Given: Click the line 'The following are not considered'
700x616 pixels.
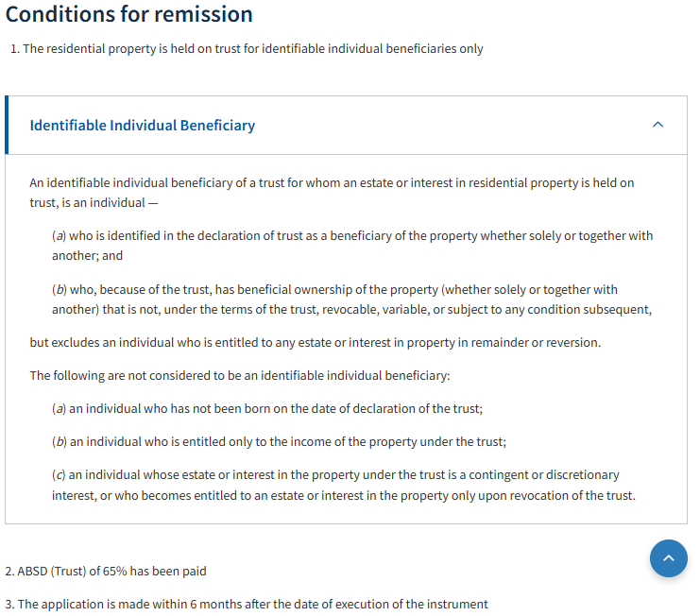Looking at the screenshot, I should click(240, 375).
